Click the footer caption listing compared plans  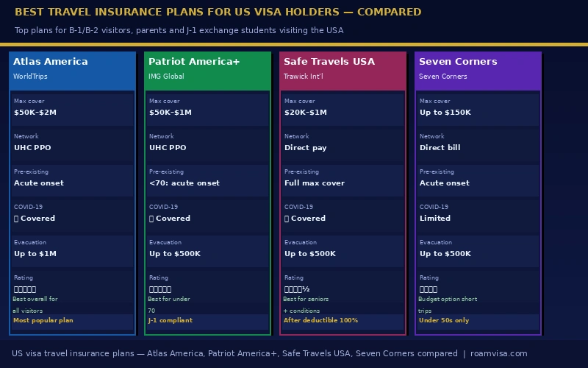[234, 353]
